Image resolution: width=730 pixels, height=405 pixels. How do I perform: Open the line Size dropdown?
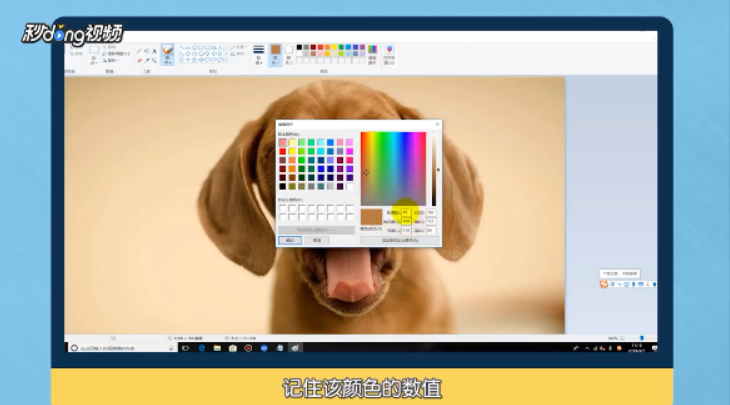[258, 55]
